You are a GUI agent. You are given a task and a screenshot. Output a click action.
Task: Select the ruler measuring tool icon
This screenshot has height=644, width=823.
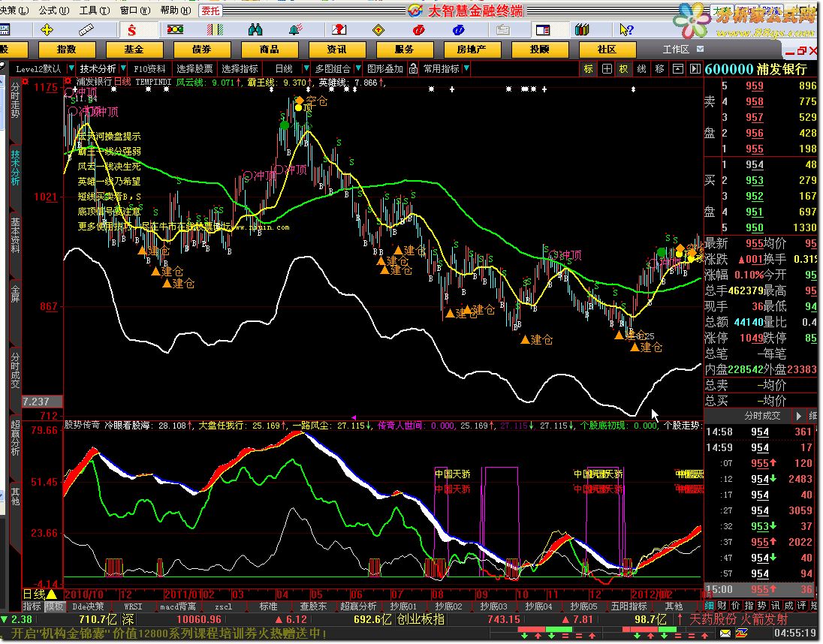(86, 30)
